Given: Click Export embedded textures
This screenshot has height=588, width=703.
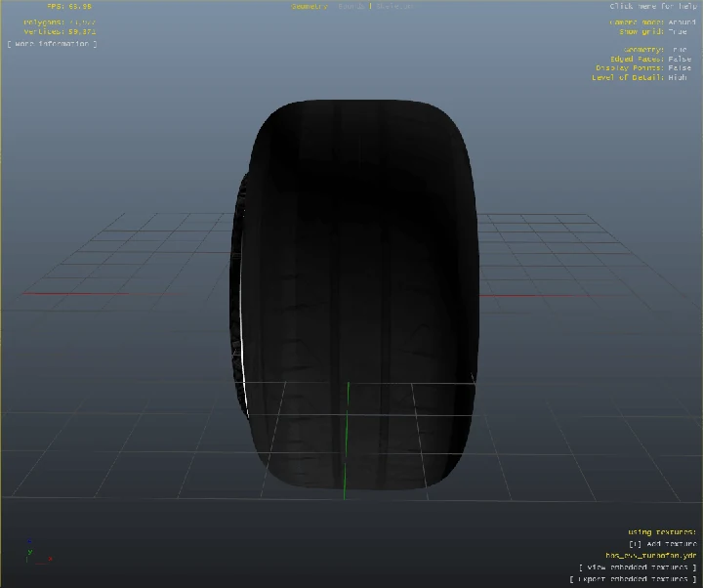Looking at the screenshot, I should pyautogui.click(x=633, y=579).
